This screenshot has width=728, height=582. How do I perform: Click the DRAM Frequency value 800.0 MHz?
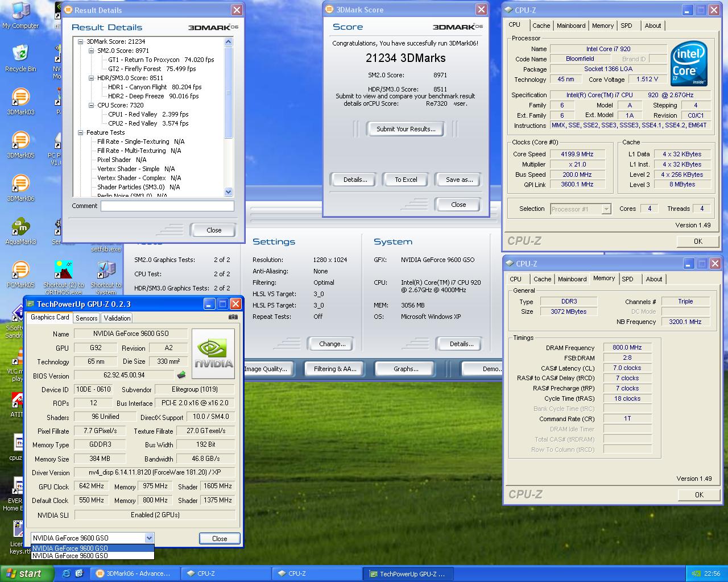pos(627,347)
